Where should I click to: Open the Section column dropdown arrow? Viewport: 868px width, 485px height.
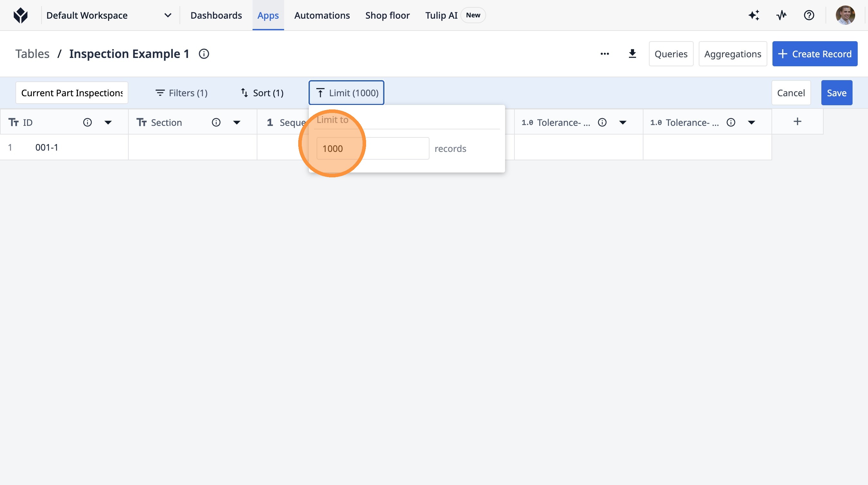[236, 122]
